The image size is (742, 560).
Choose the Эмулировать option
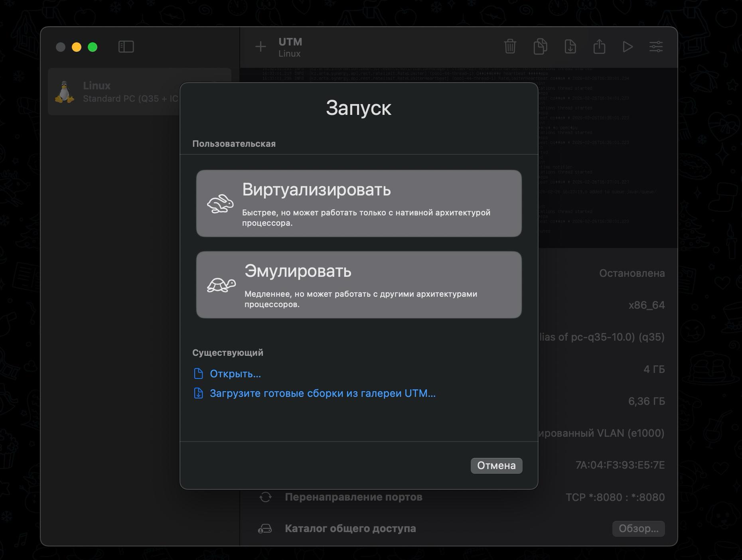tap(359, 285)
